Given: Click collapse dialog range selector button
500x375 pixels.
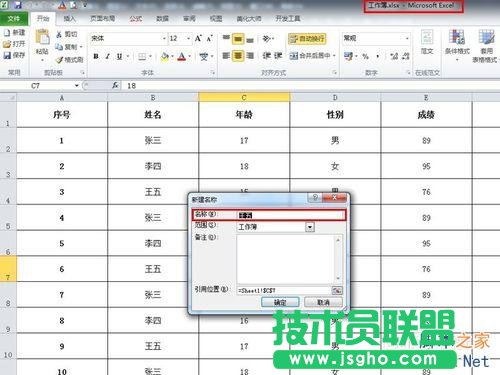Looking at the screenshot, I should coord(337,290).
